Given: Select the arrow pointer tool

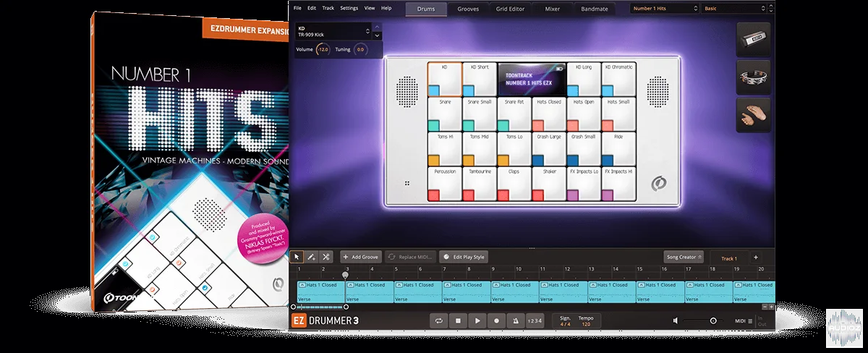Looking at the screenshot, I should (x=297, y=257).
